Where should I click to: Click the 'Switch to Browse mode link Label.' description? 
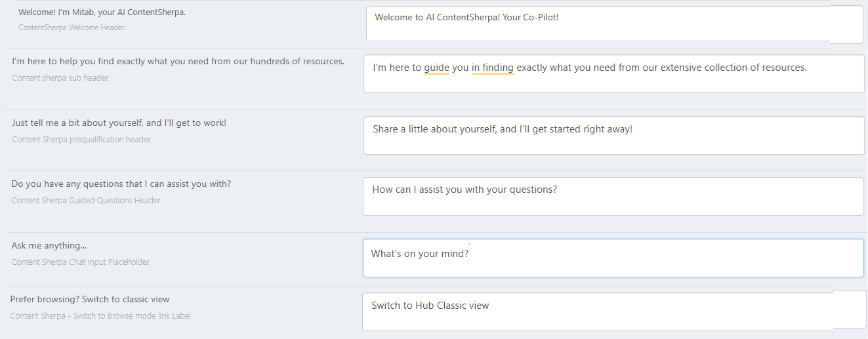click(101, 316)
